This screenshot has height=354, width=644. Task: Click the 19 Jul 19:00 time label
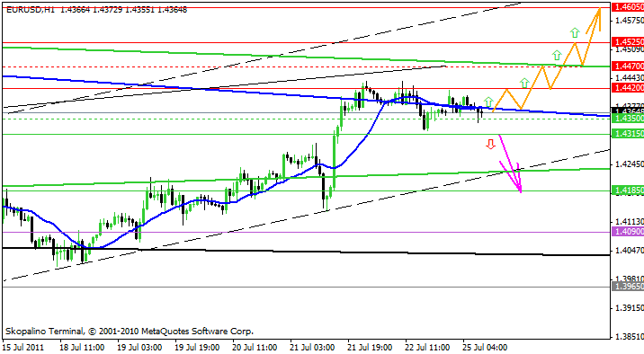(x=198, y=348)
